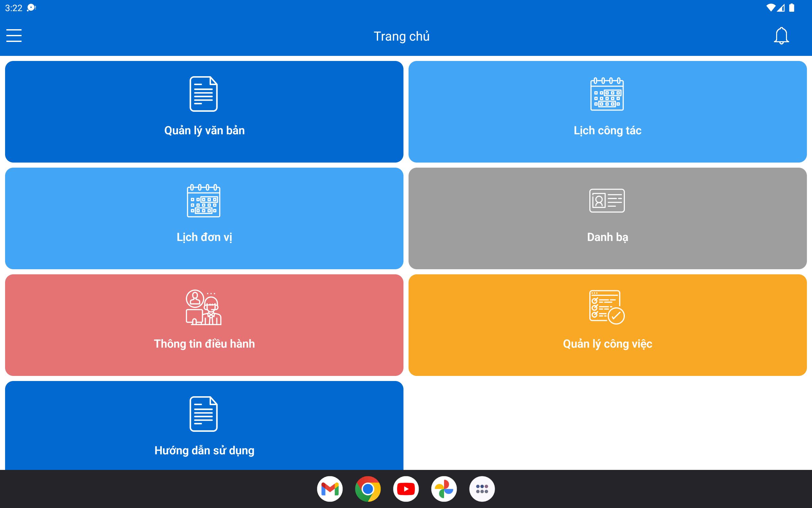
Task: Open notifications bell
Action: pos(781,36)
